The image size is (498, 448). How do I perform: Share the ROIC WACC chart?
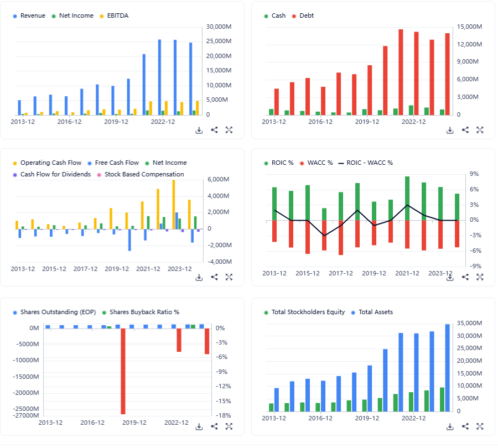tap(465, 277)
